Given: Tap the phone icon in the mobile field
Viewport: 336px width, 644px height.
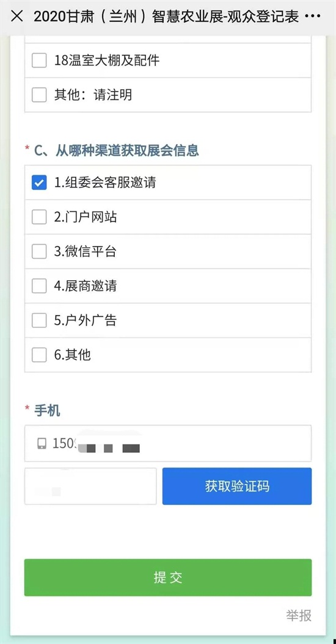Looking at the screenshot, I should (42, 444).
